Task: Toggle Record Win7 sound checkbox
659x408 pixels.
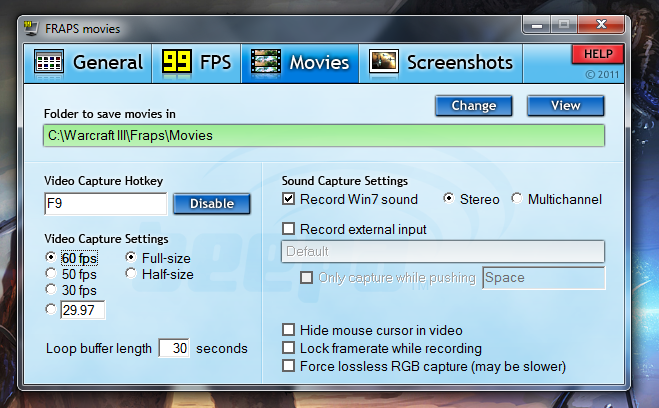Action: click(x=288, y=199)
